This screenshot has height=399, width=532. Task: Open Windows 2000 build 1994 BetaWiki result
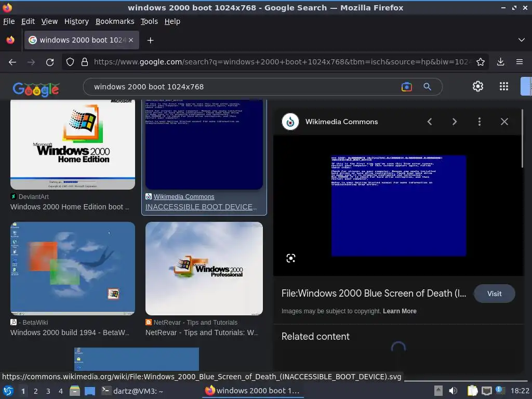coord(70,332)
